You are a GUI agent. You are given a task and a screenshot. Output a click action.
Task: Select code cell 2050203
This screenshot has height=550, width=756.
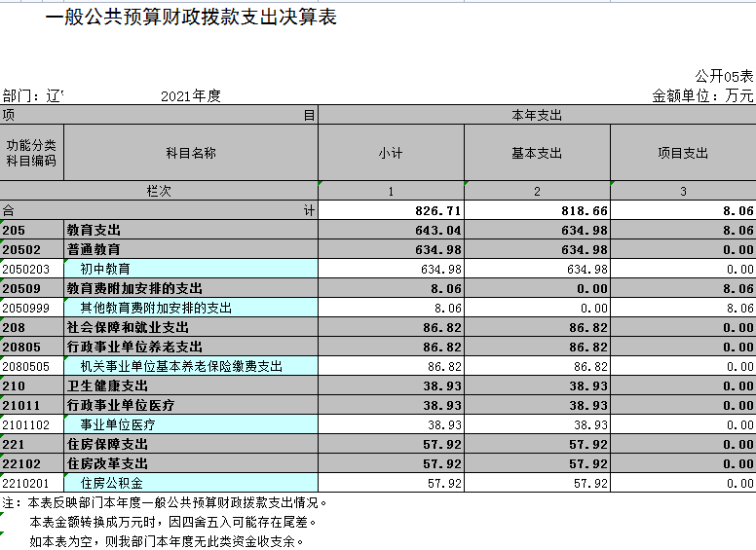[x=32, y=269]
